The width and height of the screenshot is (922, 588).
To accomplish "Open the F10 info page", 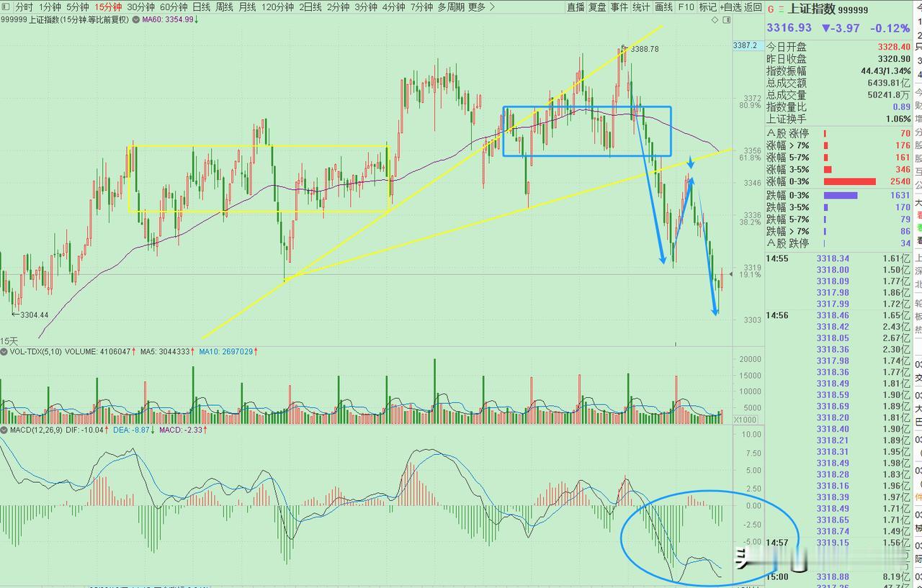I will point(686,7).
